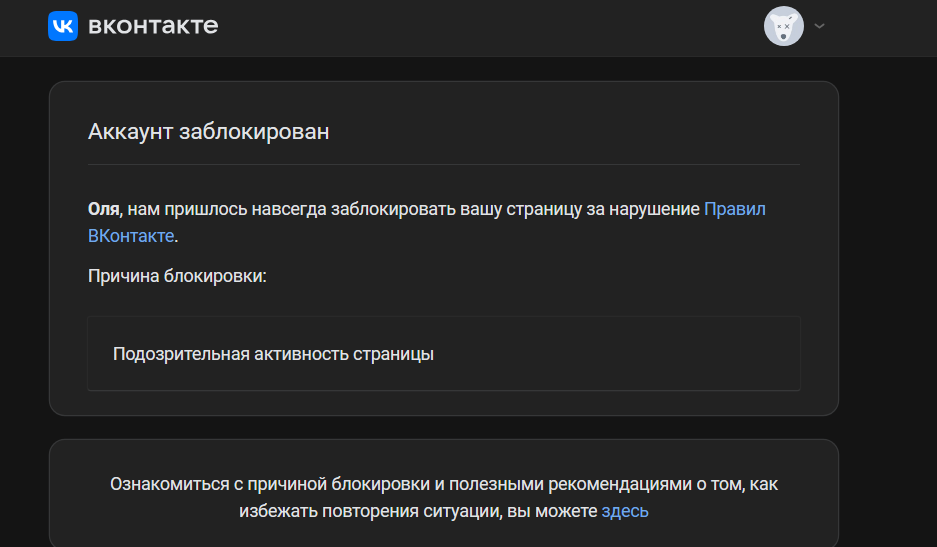Click the blue VK logo icon

pos(63,26)
